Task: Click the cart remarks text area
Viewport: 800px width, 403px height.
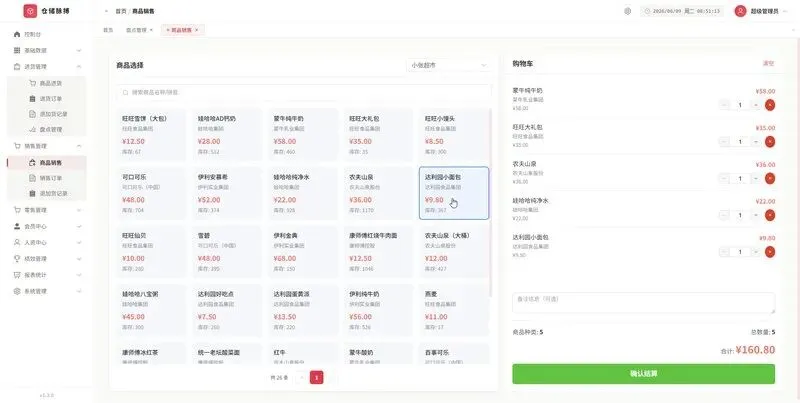Action: point(643,303)
